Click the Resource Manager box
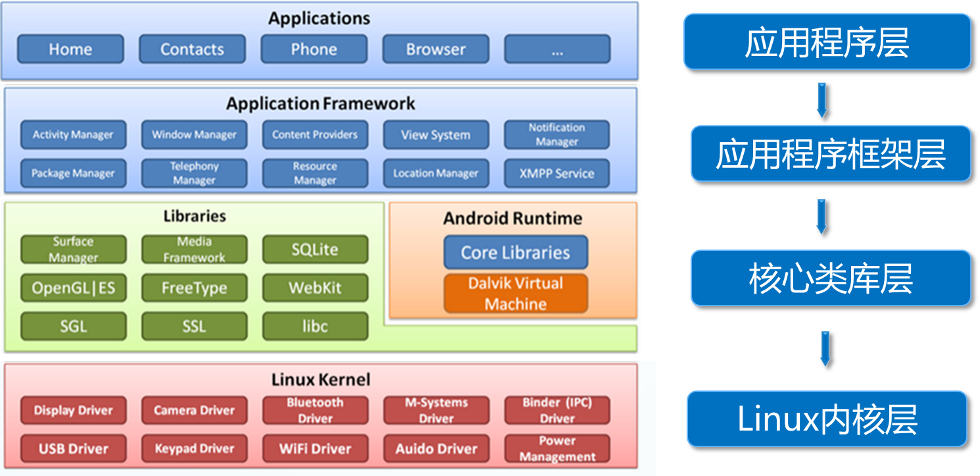The height and width of the screenshot is (476, 980). (x=315, y=173)
